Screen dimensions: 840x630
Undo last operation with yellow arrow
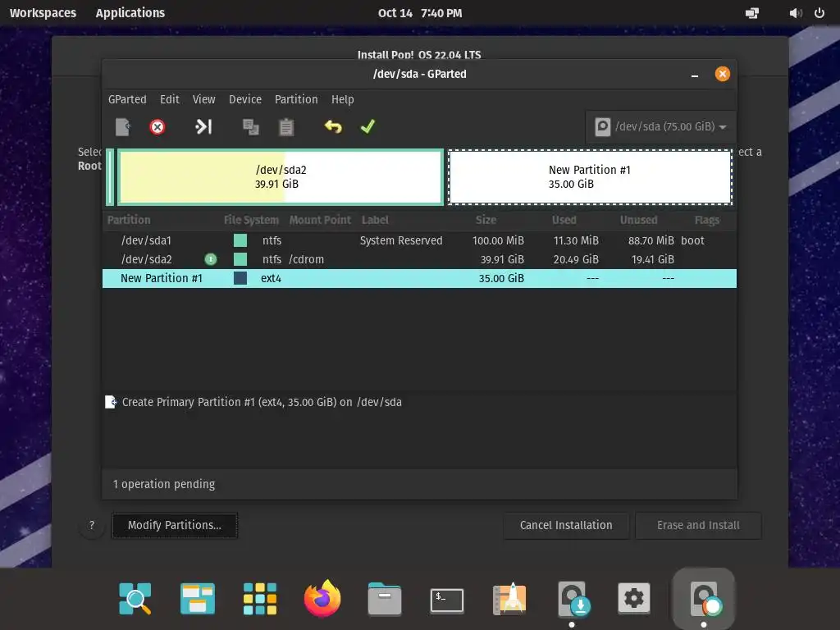click(x=333, y=127)
